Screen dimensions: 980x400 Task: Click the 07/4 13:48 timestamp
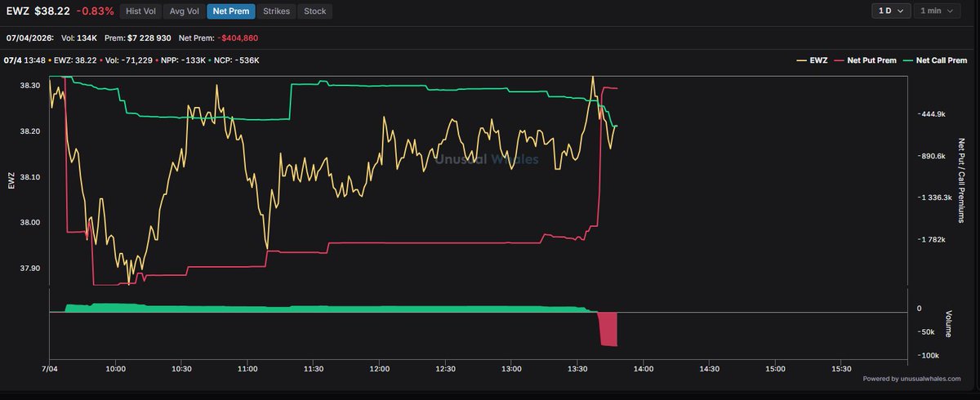coord(23,60)
